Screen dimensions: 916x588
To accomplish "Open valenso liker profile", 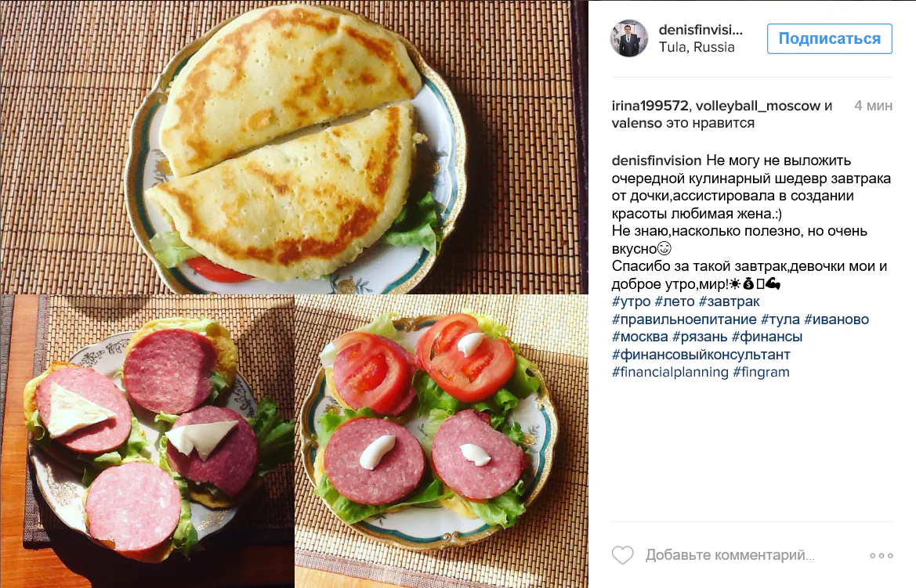I will point(637,123).
